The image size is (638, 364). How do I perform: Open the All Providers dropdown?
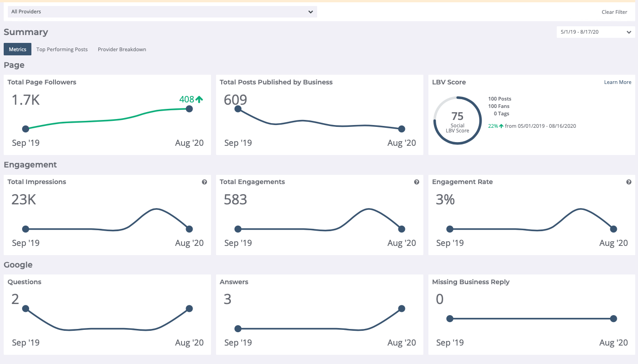[x=163, y=12]
